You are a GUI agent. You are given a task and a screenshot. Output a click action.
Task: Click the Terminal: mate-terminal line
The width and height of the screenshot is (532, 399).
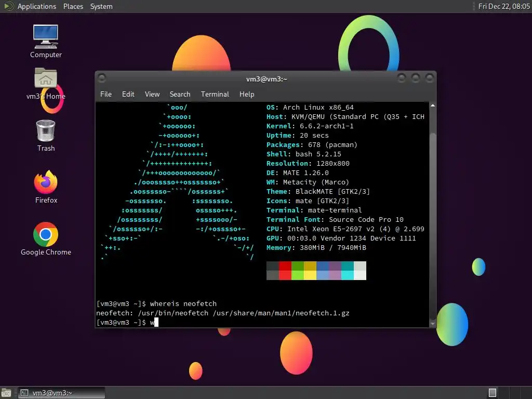pyautogui.click(x=314, y=210)
